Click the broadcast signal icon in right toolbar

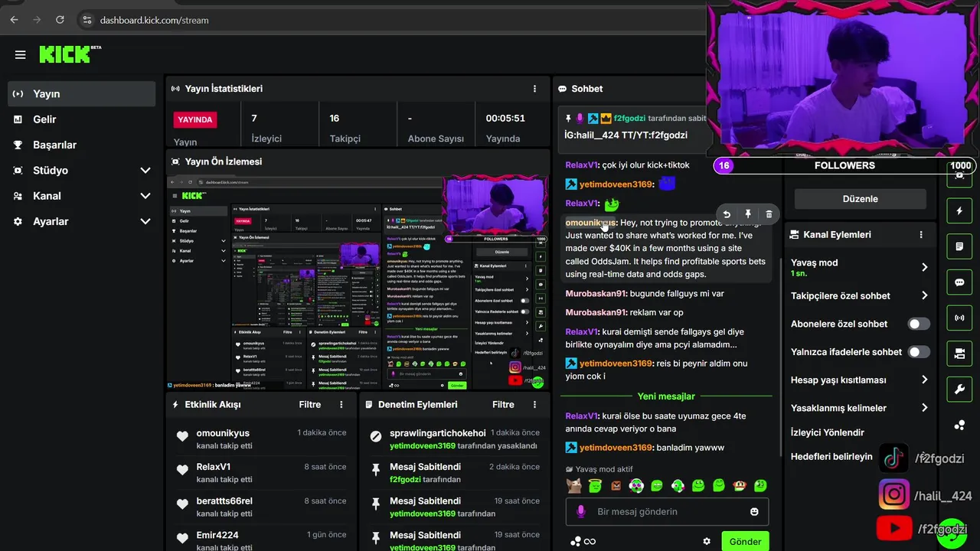(959, 318)
